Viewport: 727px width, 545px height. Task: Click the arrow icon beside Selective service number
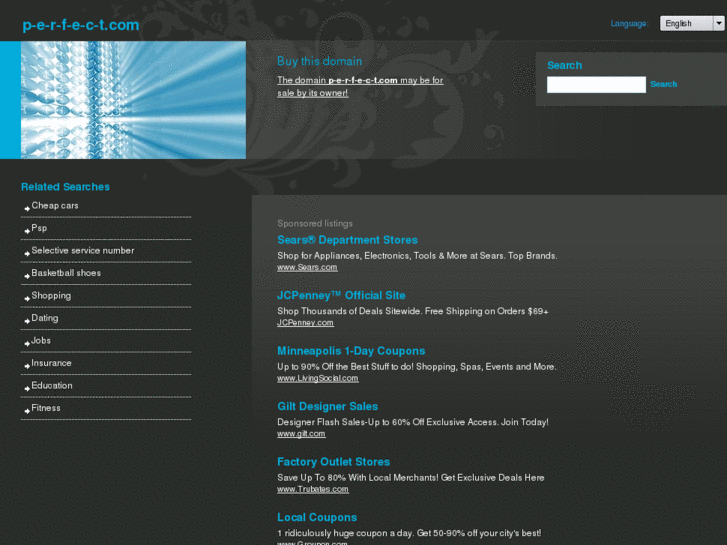tap(27, 254)
